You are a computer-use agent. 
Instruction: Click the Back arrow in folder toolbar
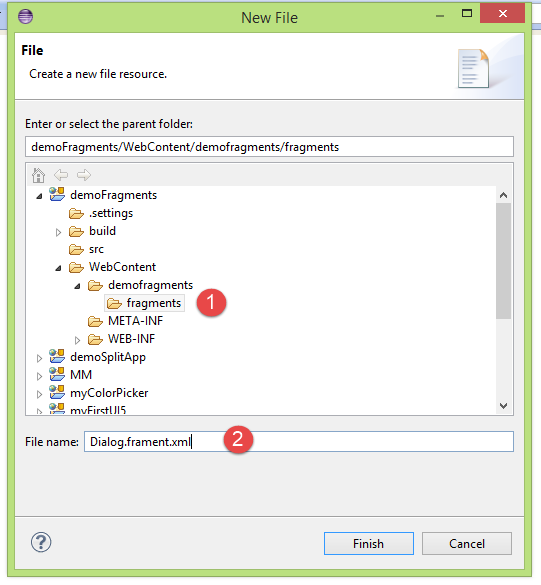click(61, 175)
